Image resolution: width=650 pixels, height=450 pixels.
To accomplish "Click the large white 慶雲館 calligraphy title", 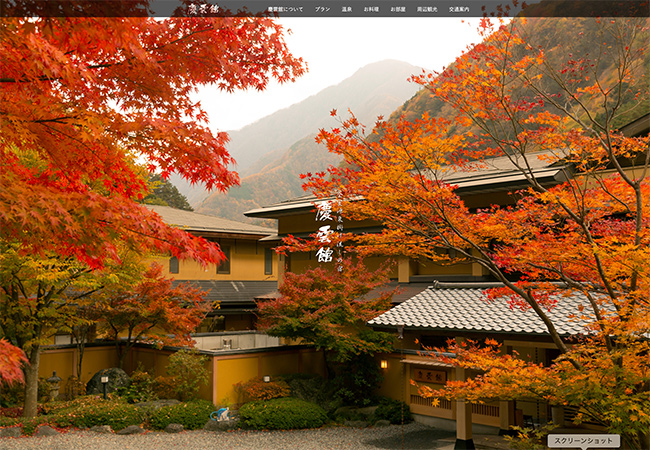I will click(324, 231).
